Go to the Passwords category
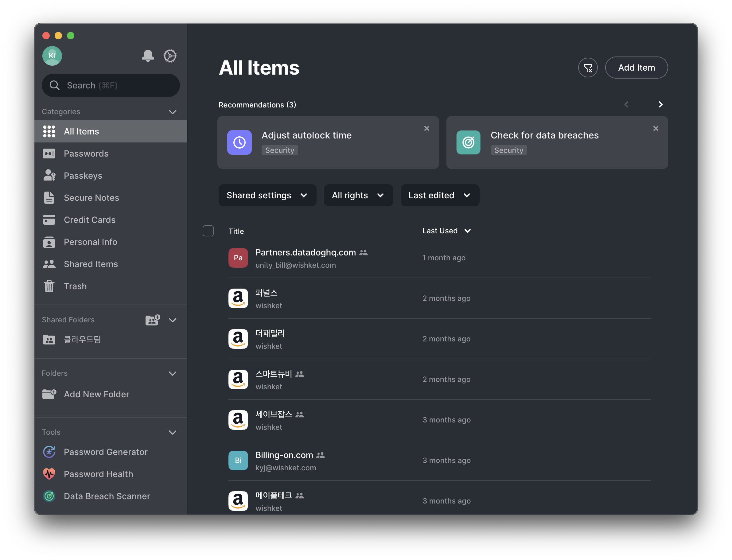 (x=86, y=154)
